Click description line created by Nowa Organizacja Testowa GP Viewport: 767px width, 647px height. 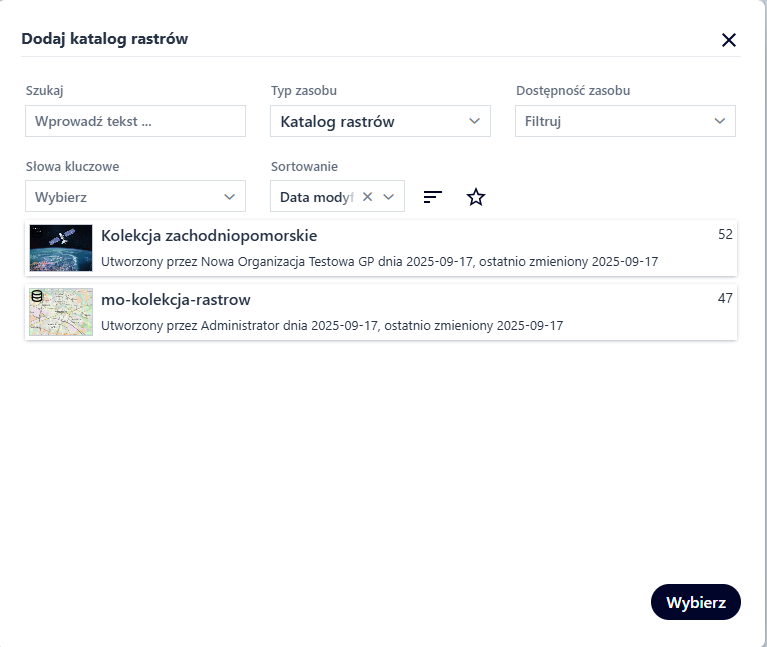pos(379,262)
